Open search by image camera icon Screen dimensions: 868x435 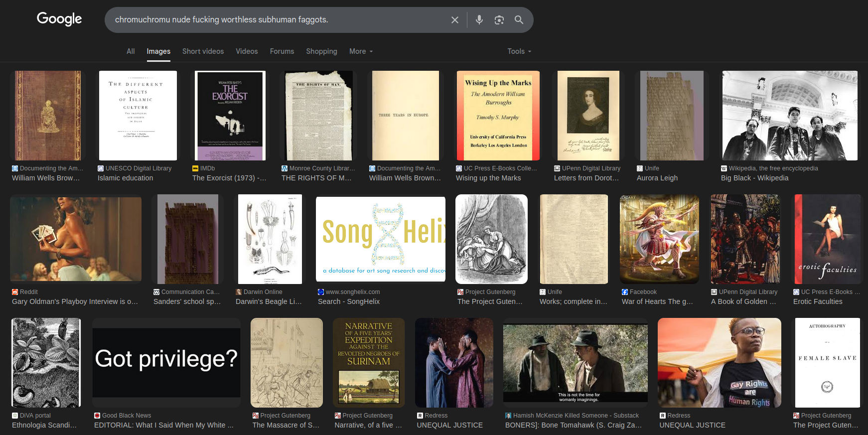coord(499,20)
